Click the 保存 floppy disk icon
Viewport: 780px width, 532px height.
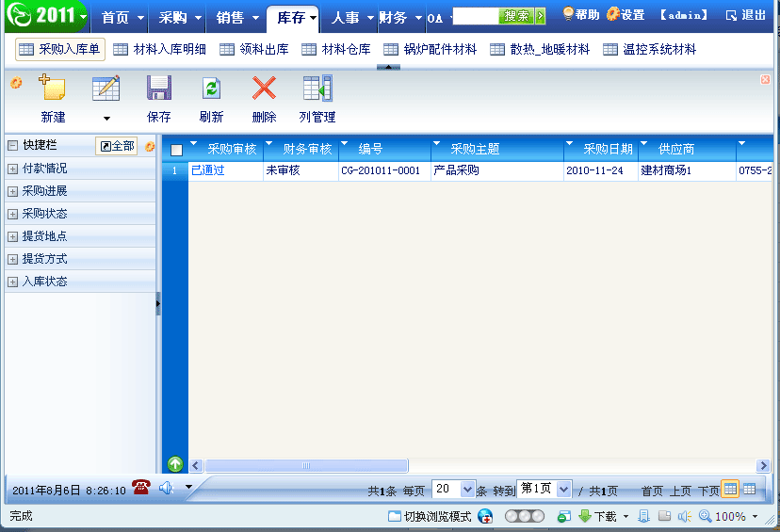click(x=159, y=88)
